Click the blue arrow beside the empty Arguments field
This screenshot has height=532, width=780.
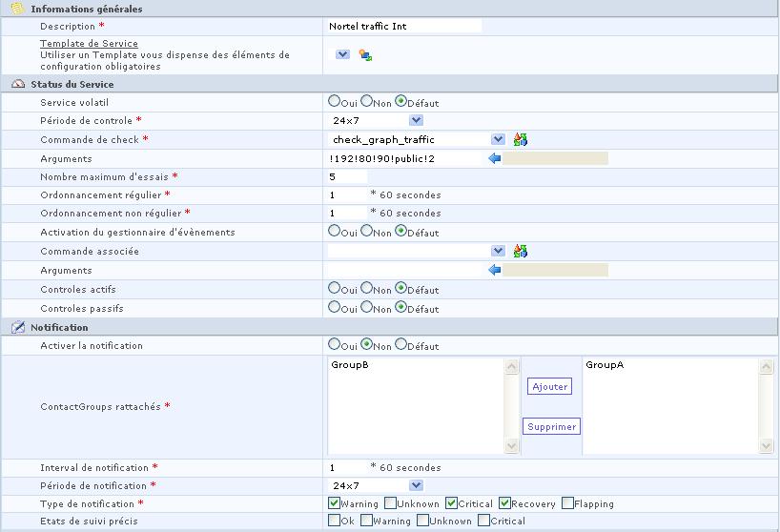494,270
